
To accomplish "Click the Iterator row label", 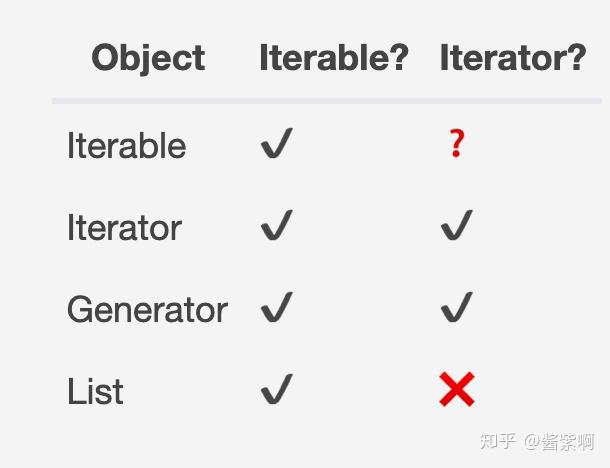I will pyautogui.click(x=124, y=227).
